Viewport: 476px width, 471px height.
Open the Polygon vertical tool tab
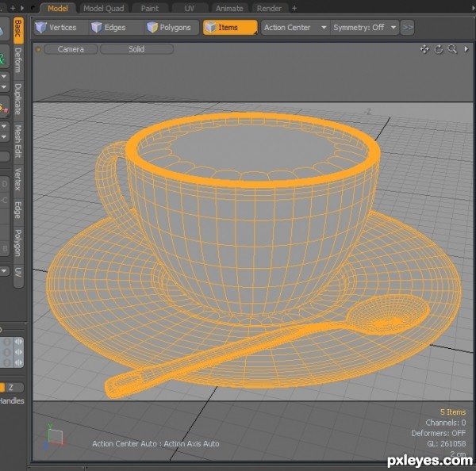coord(18,243)
